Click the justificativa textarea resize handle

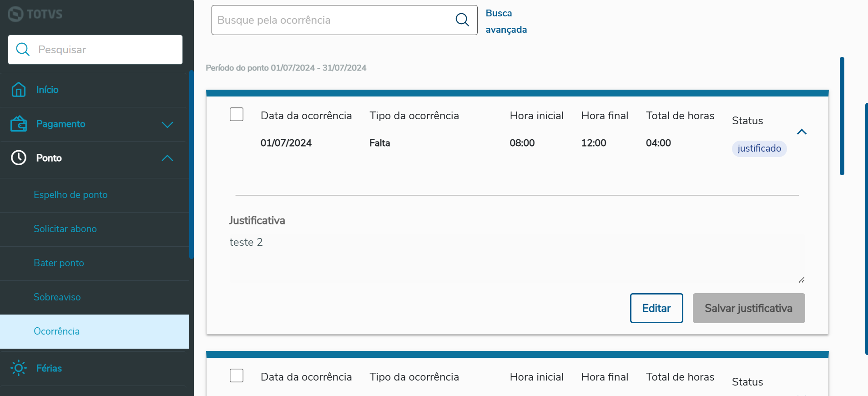click(x=801, y=280)
